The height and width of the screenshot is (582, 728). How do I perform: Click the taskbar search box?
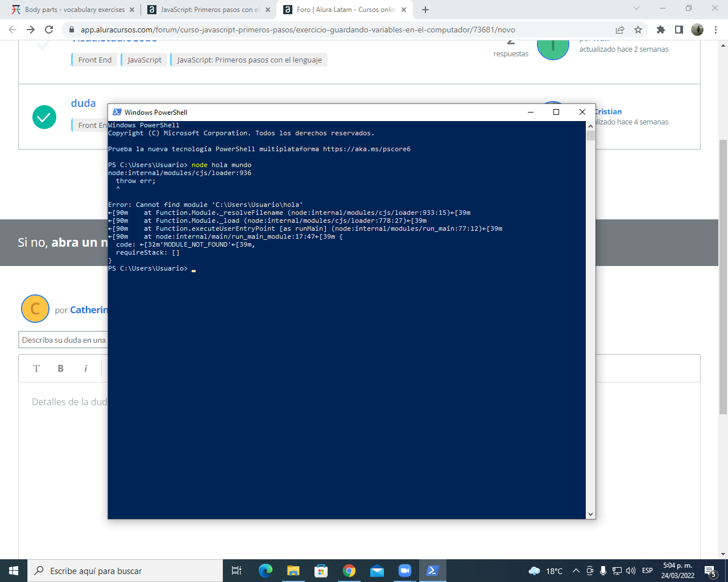coord(125,571)
